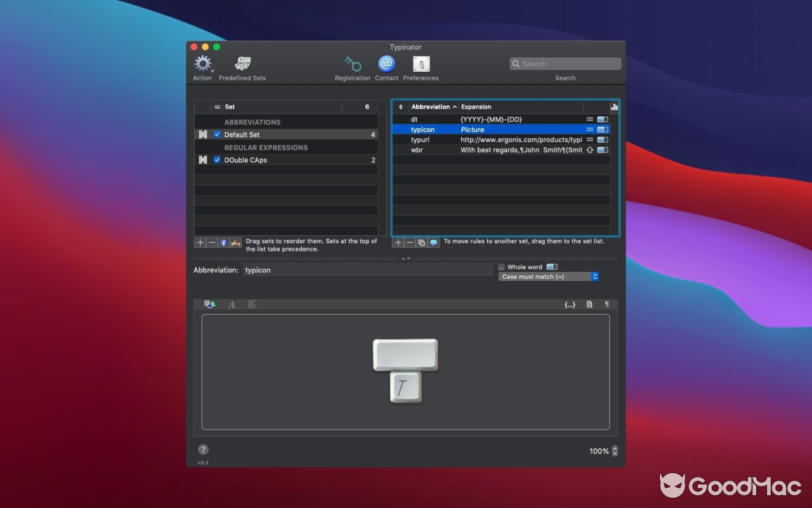The height and width of the screenshot is (508, 812).
Task: Insert a marker using the {...} icon
Action: [x=569, y=304]
